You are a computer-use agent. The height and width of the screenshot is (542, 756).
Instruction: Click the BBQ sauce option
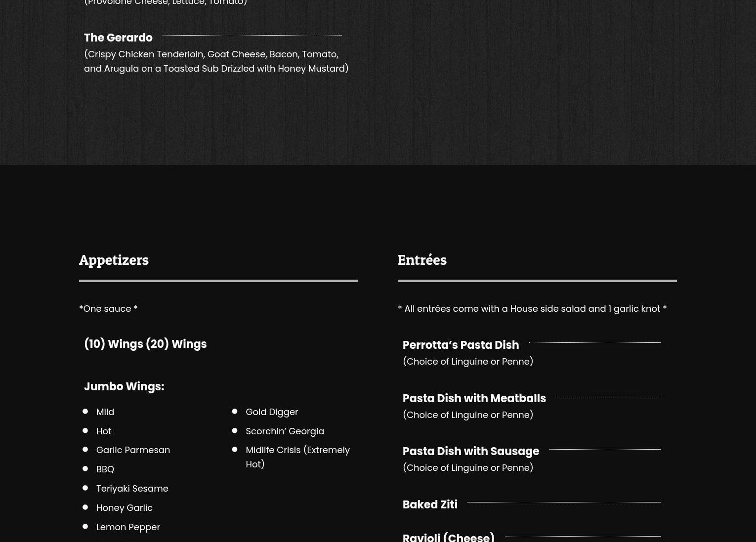[105, 469]
